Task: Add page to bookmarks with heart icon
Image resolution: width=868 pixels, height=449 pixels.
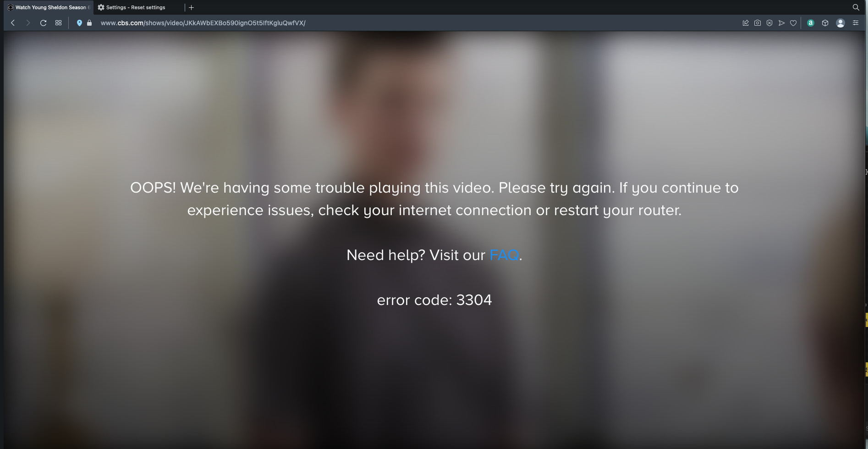Action: pyautogui.click(x=793, y=23)
